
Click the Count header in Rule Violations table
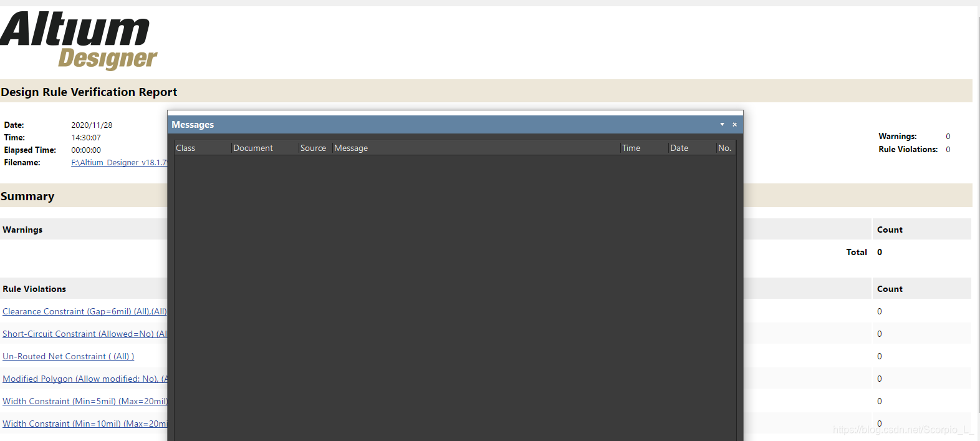[890, 289]
